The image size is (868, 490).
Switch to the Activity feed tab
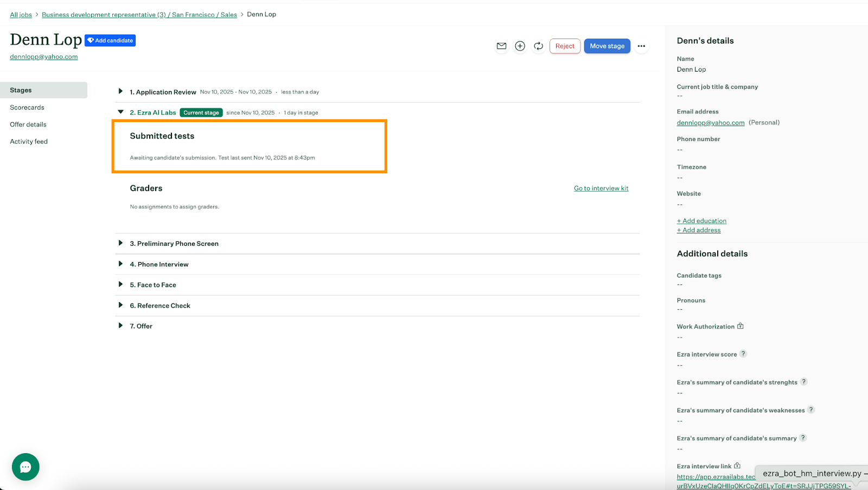(x=29, y=142)
